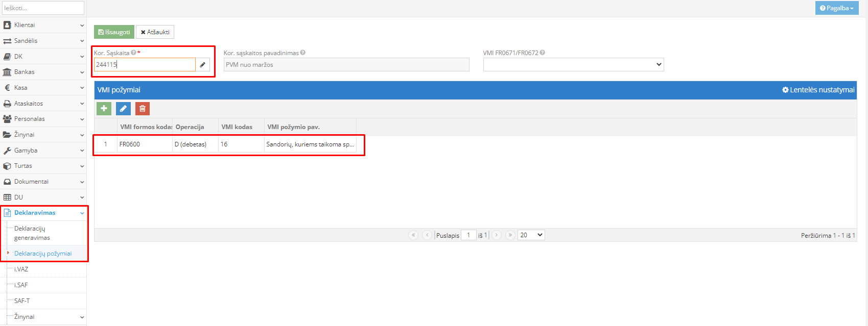Open Lentelės nustatymai table settings
This screenshot has height=326, width=868.
[x=818, y=90]
